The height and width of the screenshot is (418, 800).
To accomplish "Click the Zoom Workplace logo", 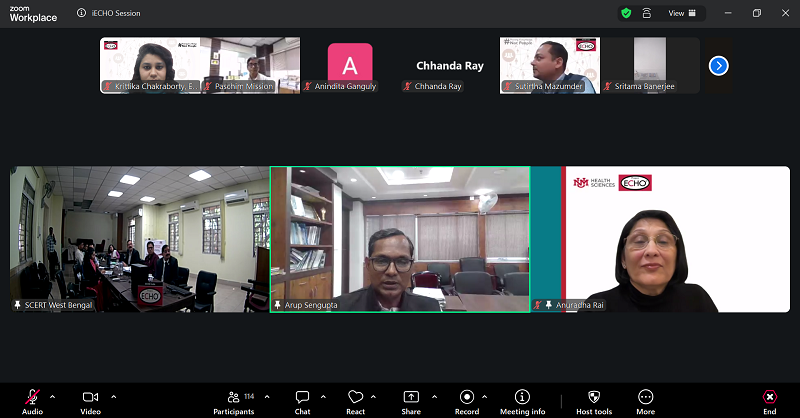I will tap(33, 14).
